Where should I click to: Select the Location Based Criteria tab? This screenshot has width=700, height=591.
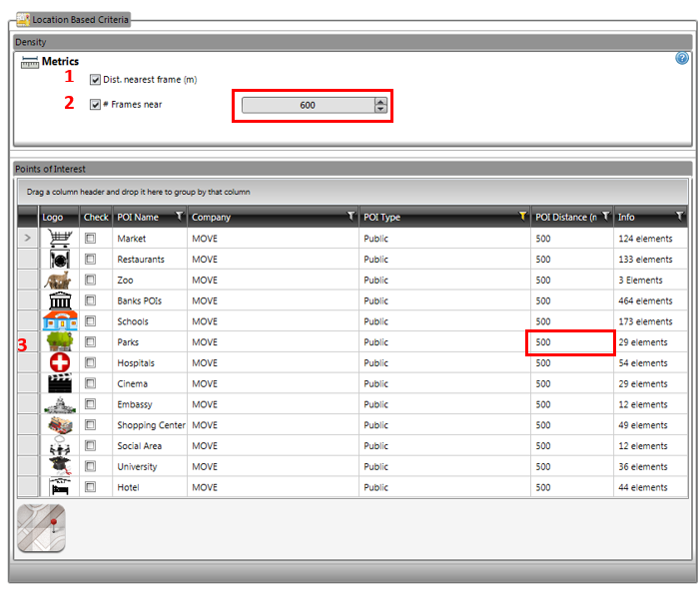pos(73,19)
